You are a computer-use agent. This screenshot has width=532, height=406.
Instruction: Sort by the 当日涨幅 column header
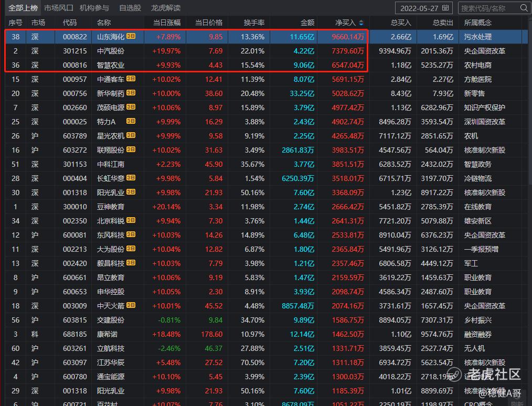(167, 23)
